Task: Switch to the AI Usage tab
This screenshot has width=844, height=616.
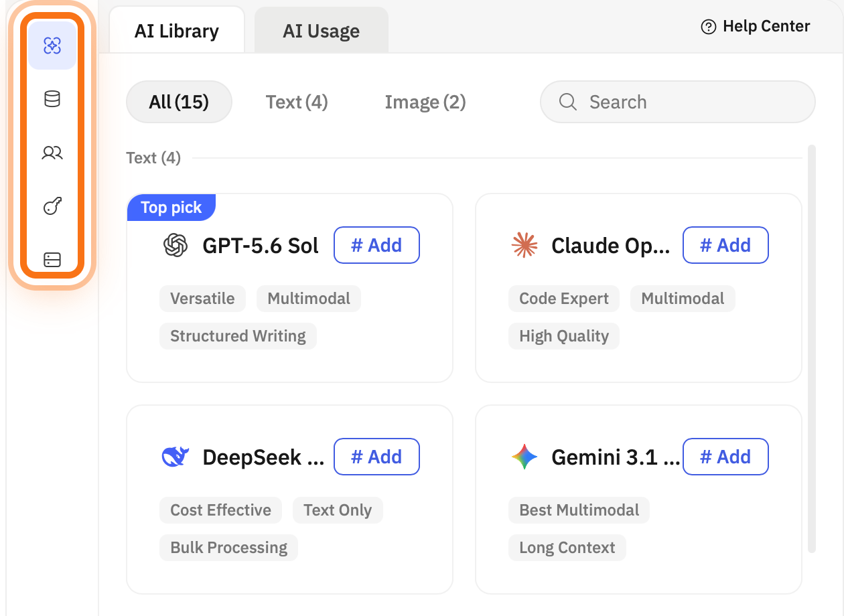Action: [322, 31]
